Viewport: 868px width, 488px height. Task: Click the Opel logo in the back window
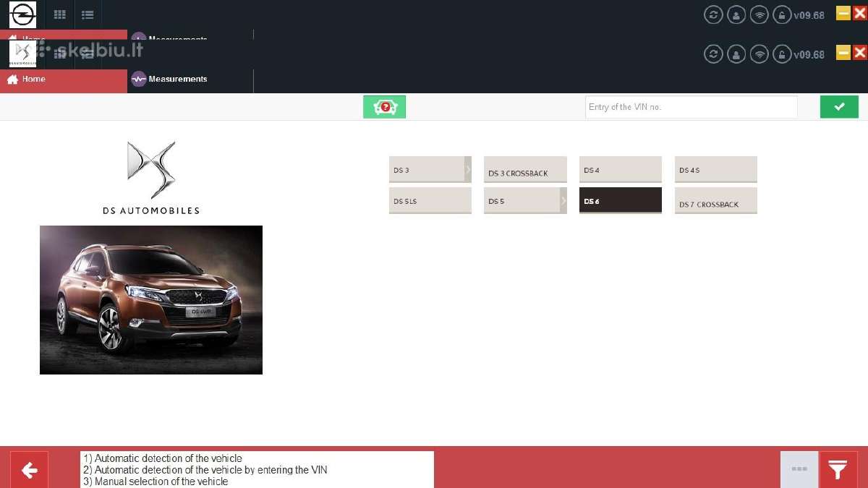(x=23, y=14)
